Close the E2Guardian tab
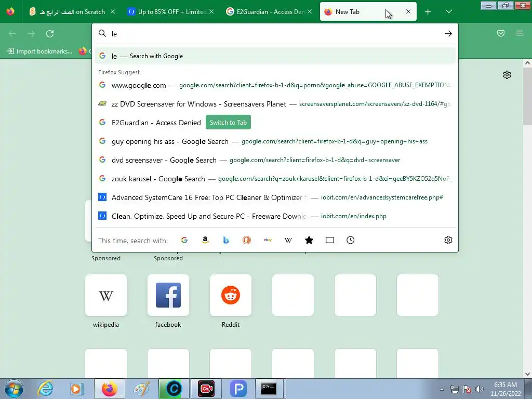The width and height of the screenshot is (532, 399). click(x=310, y=12)
